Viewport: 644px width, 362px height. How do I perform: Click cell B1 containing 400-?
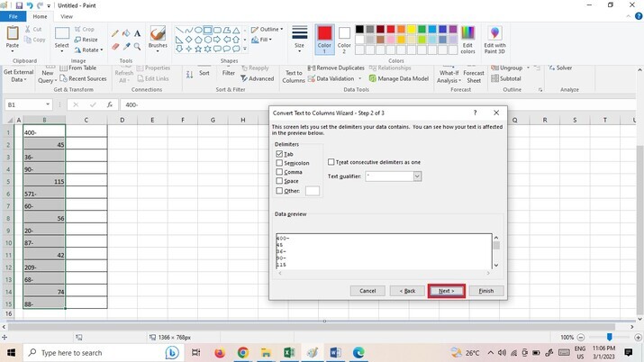(44, 132)
